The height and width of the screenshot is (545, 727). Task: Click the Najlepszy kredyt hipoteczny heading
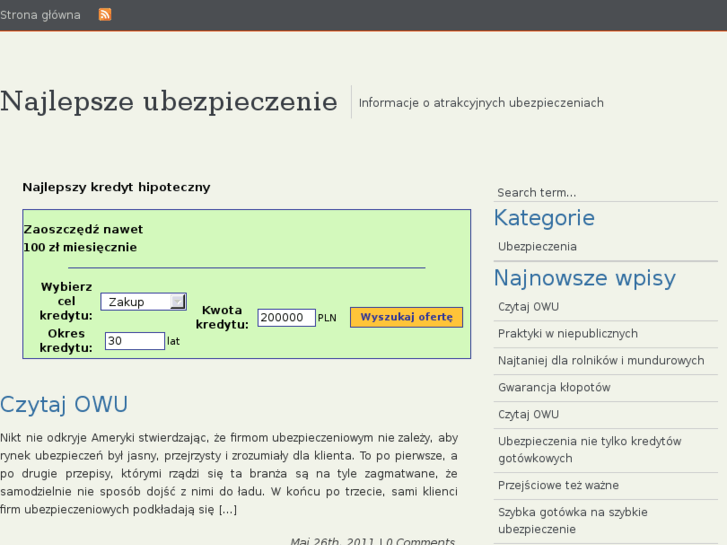coord(116,187)
